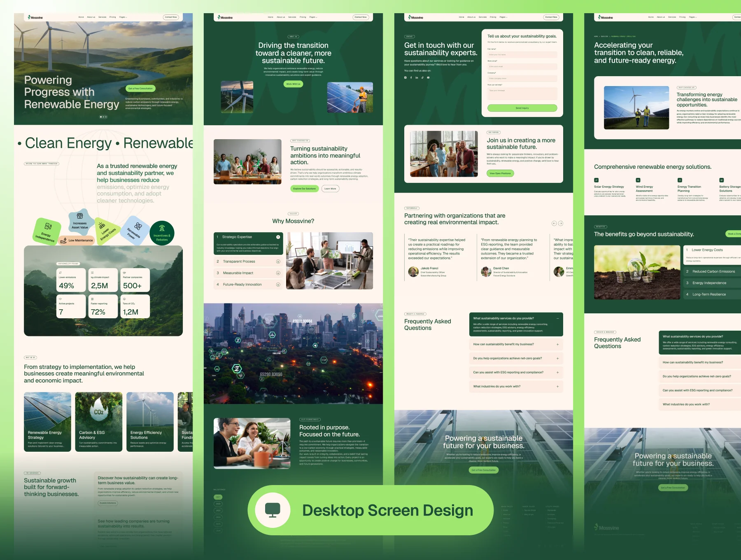The width and height of the screenshot is (741, 560).
Task: Click About us in the Driving the transition navbar
Action: (x=281, y=17)
